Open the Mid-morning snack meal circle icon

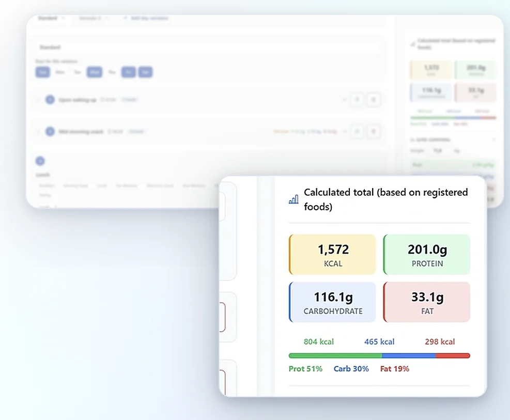point(50,131)
